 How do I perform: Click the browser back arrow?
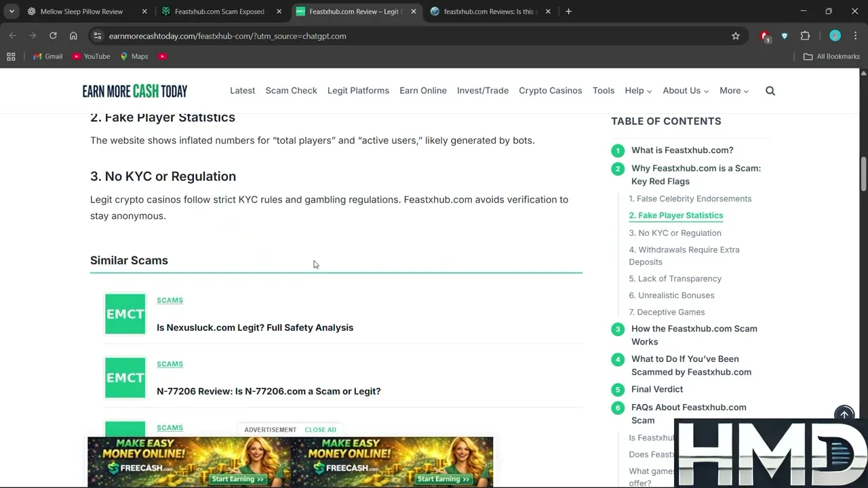12,36
